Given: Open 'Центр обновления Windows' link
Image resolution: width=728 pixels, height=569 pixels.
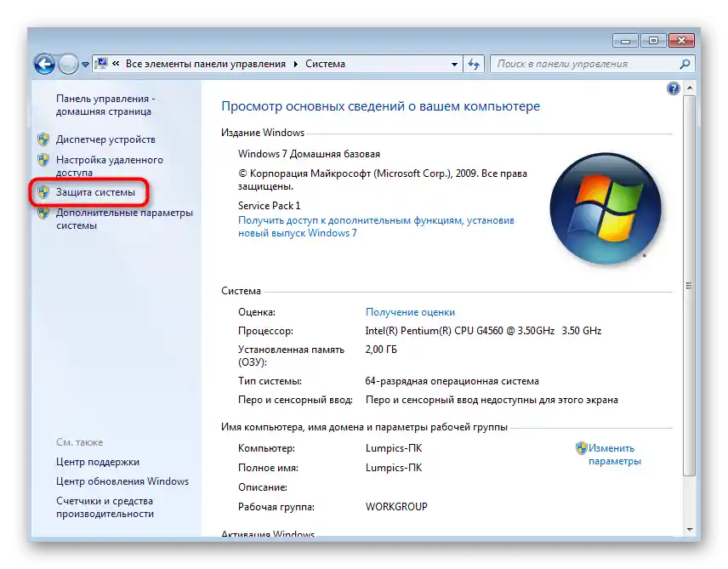Looking at the screenshot, I should click(122, 481).
